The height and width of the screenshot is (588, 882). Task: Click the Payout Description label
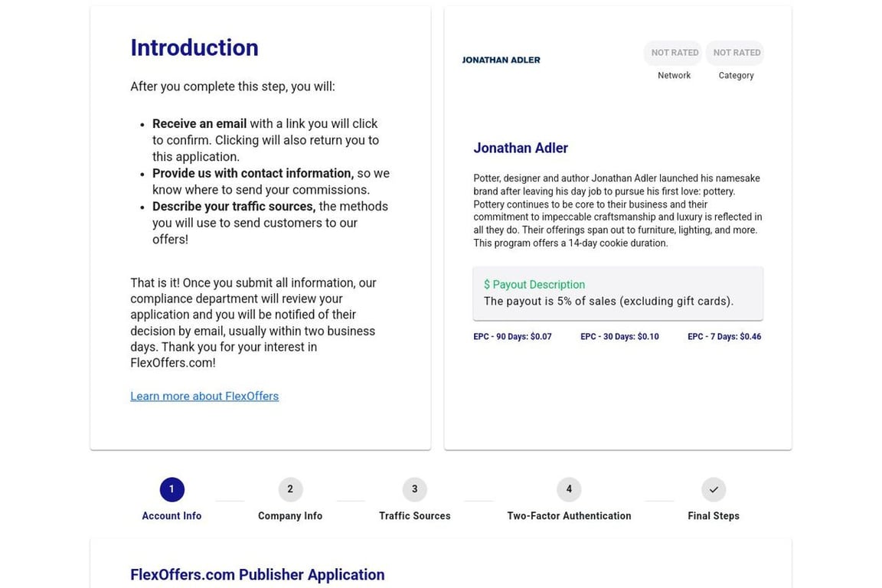(534, 285)
